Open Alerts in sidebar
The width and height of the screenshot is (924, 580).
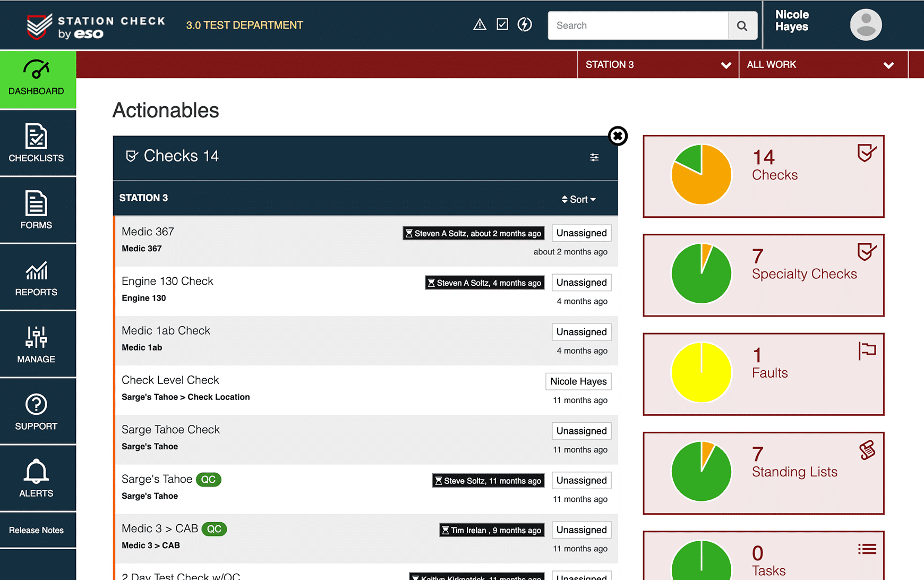38,478
